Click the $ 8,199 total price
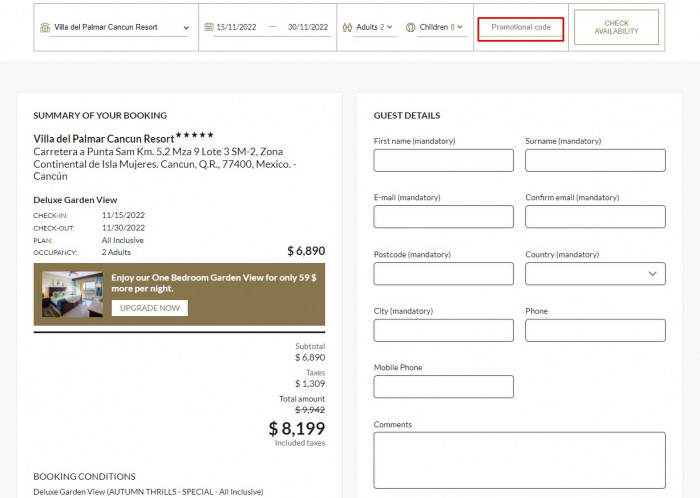Viewport: 700px width, 498px height. [x=297, y=428]
